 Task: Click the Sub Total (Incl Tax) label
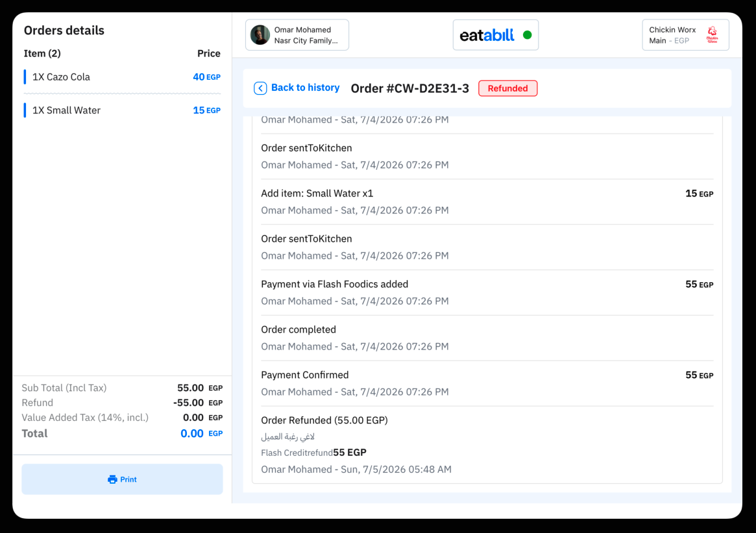(64, 388)
